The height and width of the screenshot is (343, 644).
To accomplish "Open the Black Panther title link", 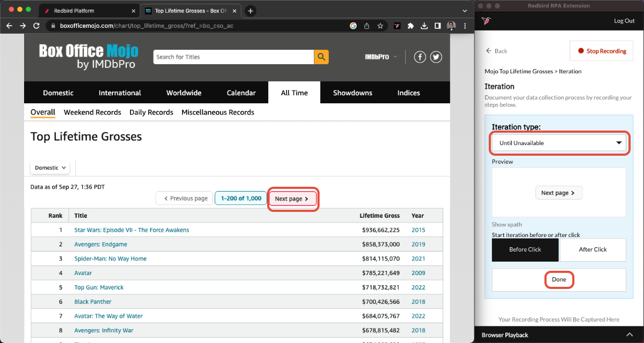I will (93, 302).
